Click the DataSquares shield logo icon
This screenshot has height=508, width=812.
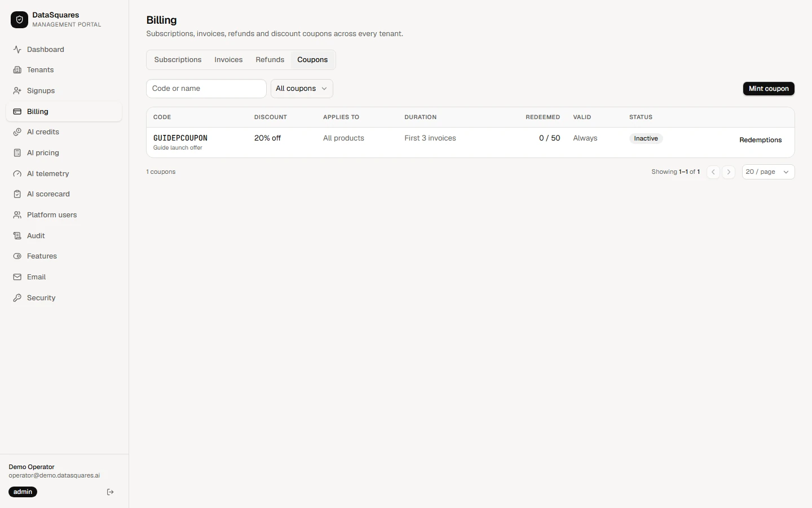[x=19, y=20]
